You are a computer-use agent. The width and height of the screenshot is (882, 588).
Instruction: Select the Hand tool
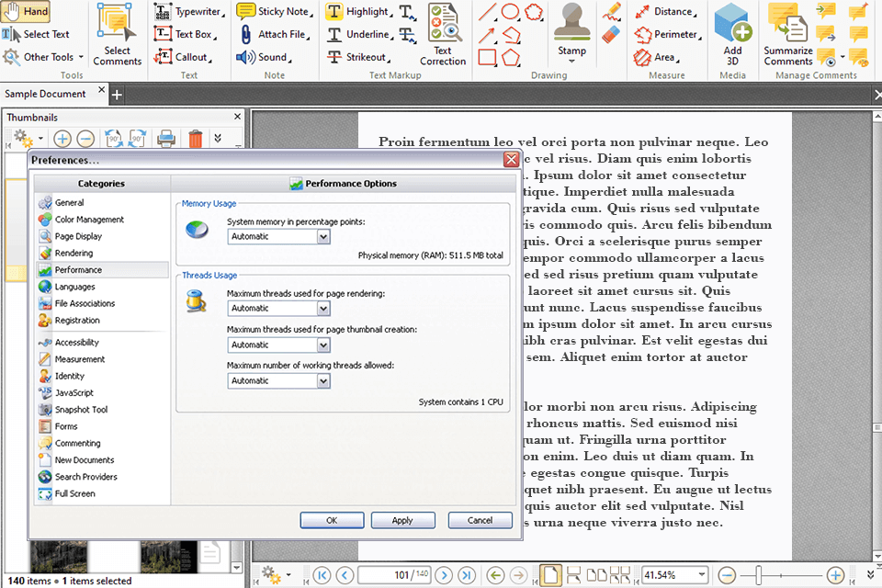[x=26, y=11]
